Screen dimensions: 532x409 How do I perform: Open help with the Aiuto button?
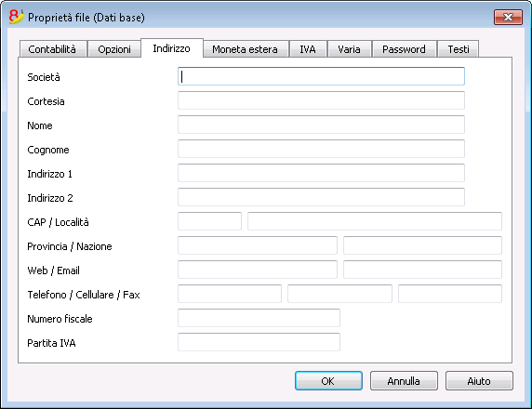[x=479, y=381]
